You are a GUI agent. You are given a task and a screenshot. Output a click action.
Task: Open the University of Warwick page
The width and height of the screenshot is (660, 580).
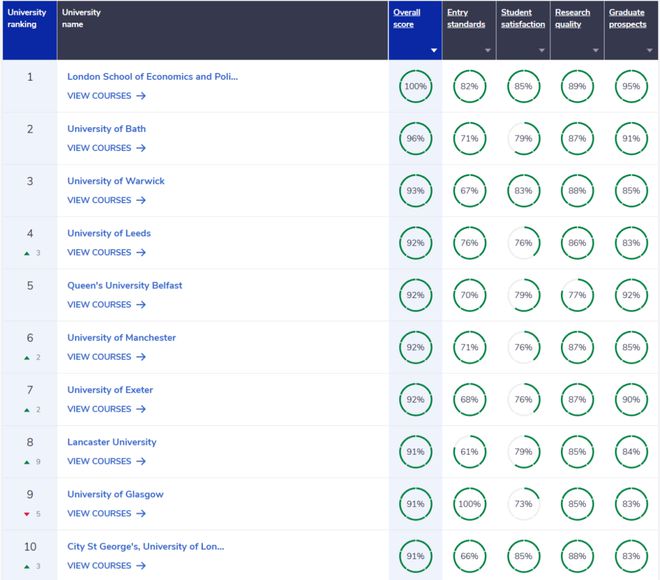point(116,181)
